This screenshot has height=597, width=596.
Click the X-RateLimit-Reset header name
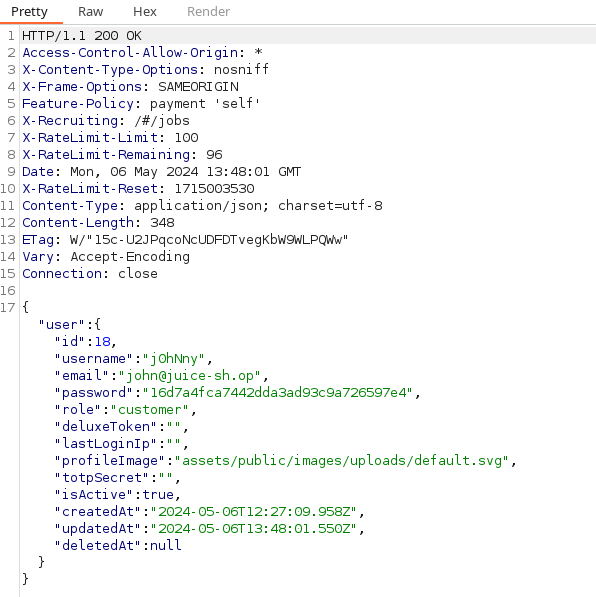[90, 189]
